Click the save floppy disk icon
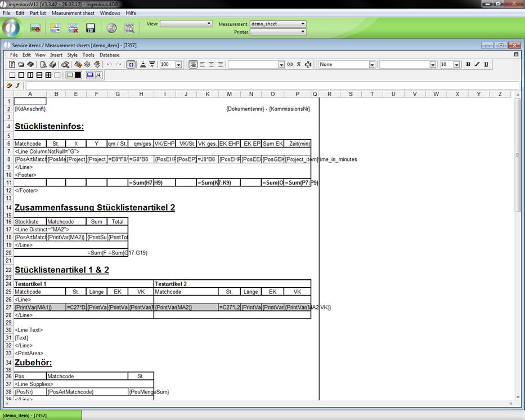The image size is (525, 420). [90, 28]
